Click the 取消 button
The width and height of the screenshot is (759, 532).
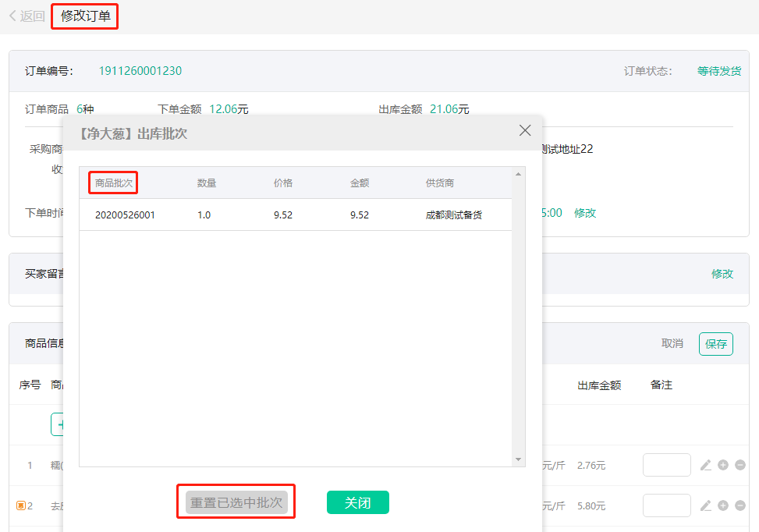point(672,343)
